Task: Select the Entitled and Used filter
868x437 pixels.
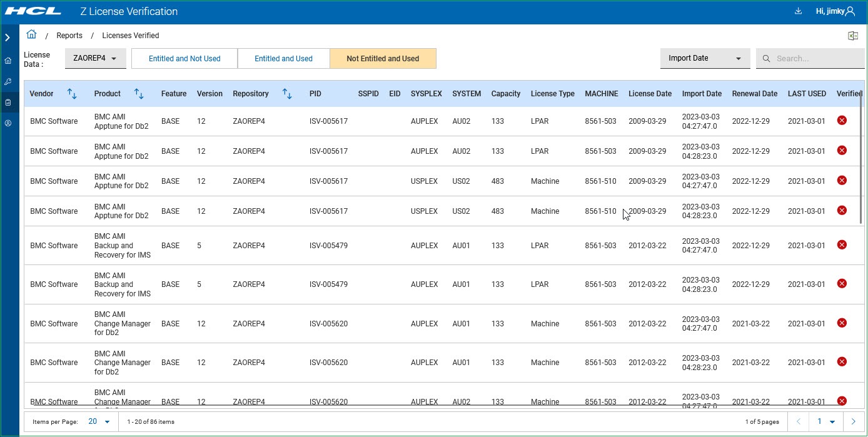Action: point(283,59)
